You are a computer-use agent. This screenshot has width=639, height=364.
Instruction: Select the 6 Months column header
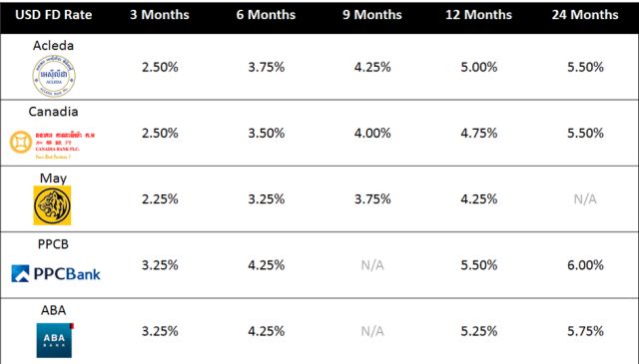click(x=267, y=15)
